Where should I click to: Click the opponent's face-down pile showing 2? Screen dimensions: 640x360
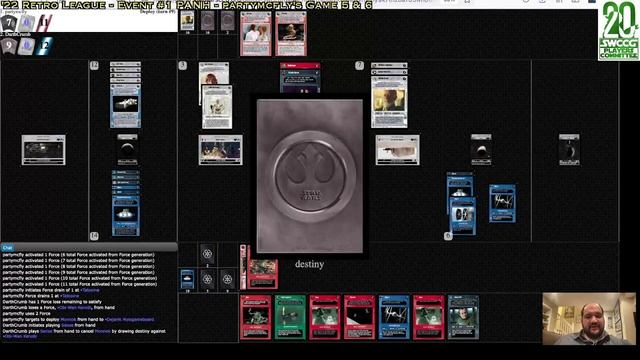click(227, 20)
